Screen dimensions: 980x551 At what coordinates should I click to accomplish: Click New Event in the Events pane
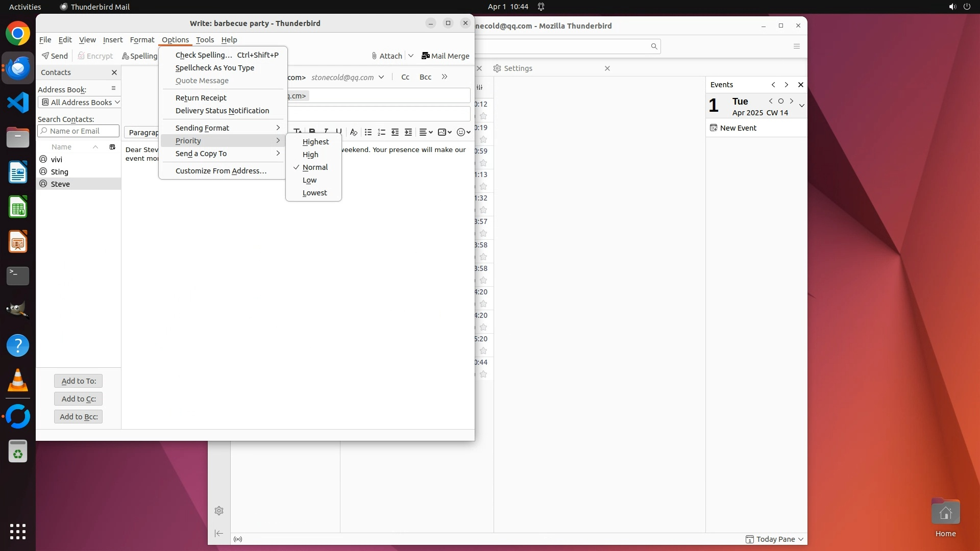(738, 128)
